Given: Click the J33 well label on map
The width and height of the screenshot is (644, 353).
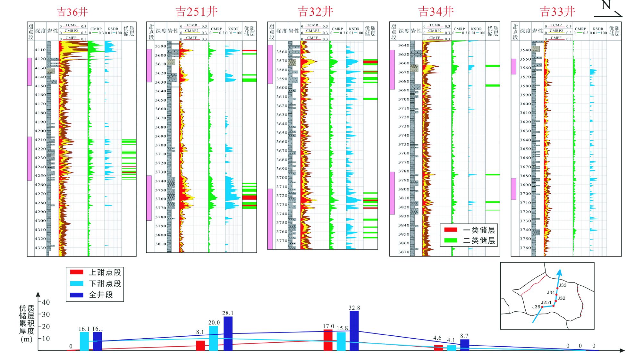Looking at the screenshot, I should click(563, 285).
